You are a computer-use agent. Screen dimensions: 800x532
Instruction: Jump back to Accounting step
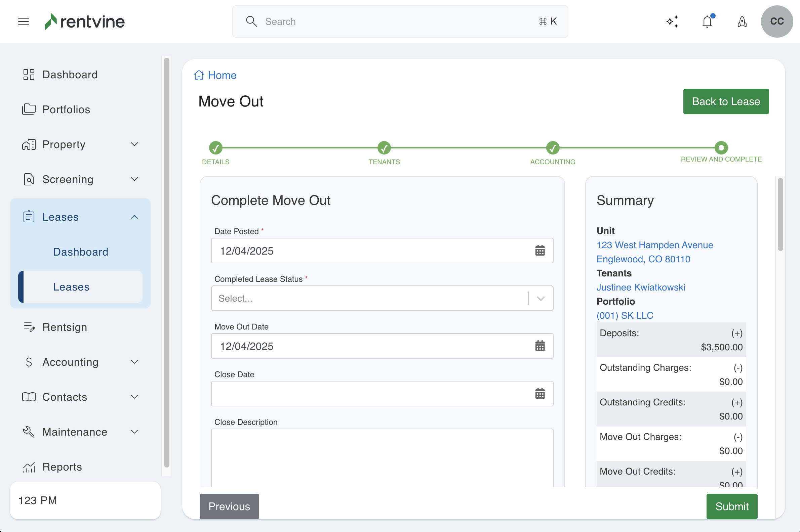pyautogui.click(x=553, y=148)
